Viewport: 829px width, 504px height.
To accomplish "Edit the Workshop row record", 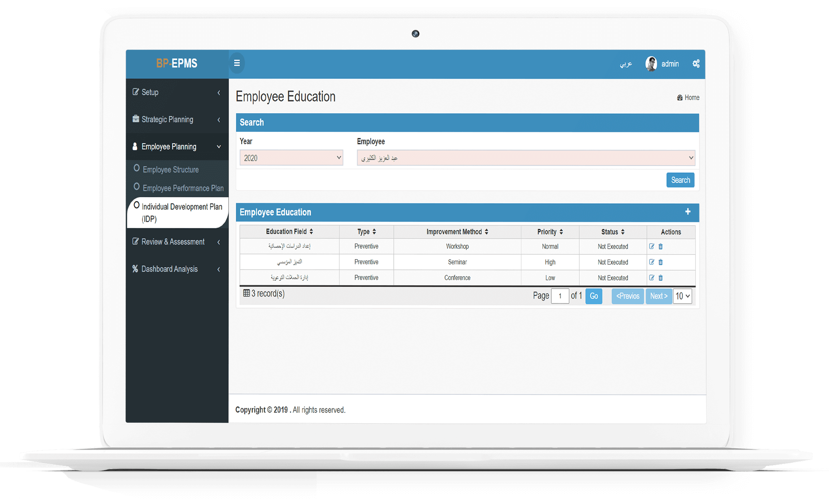I will pos(652,246).
